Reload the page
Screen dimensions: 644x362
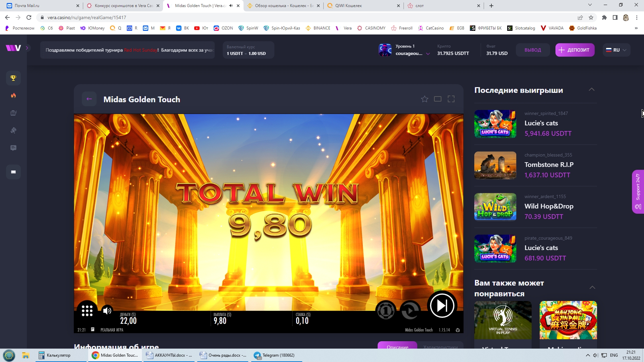29,17
